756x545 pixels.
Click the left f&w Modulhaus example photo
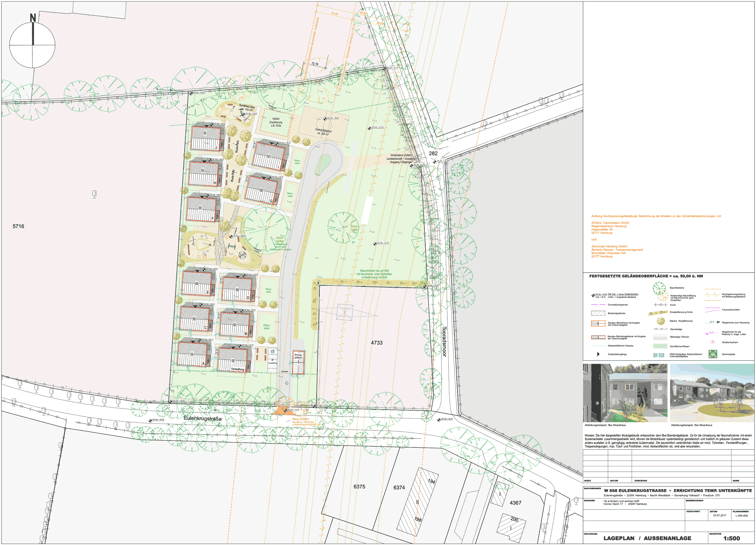625,393
